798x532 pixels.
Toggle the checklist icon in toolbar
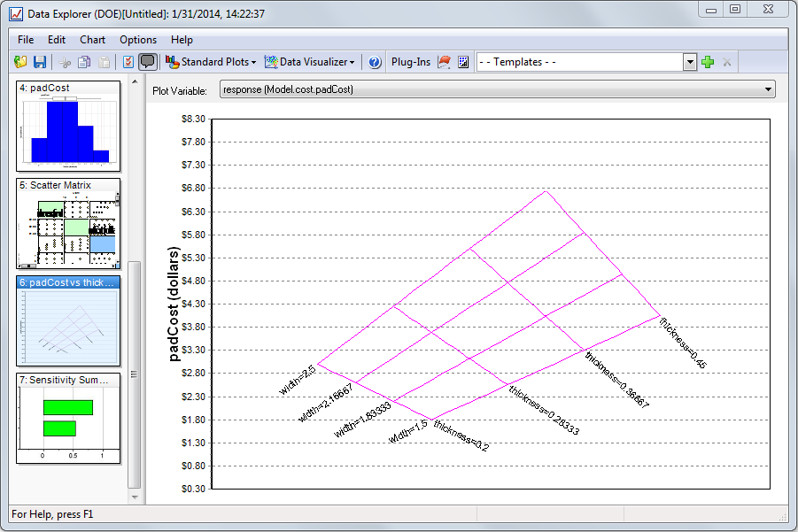tap(128, 62)
